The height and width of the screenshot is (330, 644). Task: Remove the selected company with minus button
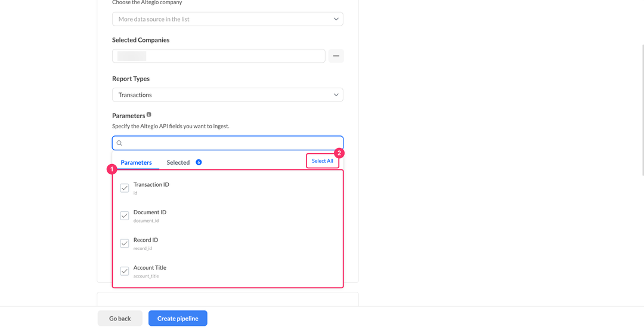click(336, 56)
